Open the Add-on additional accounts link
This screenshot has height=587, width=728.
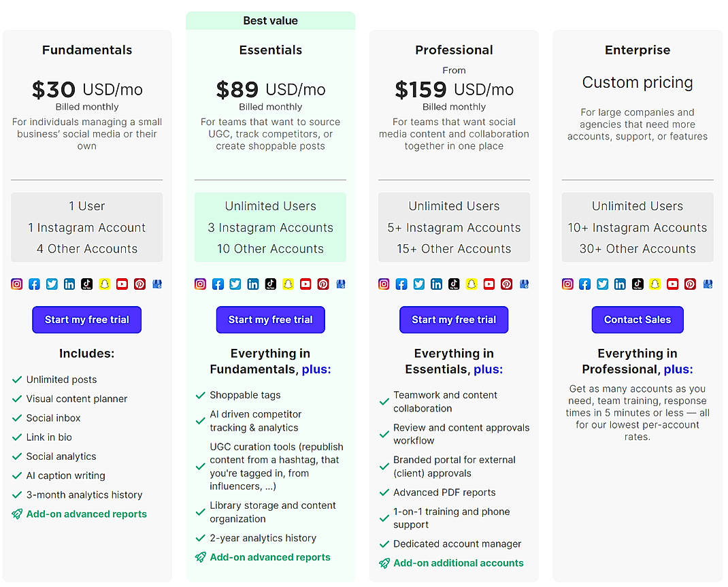tap(458, 563)
